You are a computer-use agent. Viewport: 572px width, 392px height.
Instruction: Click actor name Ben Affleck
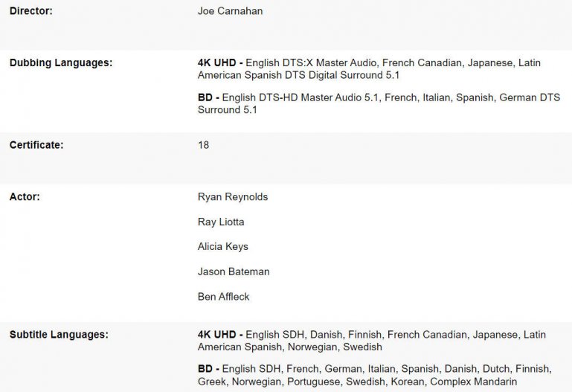click(x=224, y=296)
